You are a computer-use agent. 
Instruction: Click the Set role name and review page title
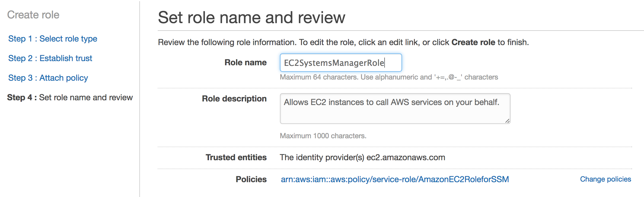click(x=251, y=18)
